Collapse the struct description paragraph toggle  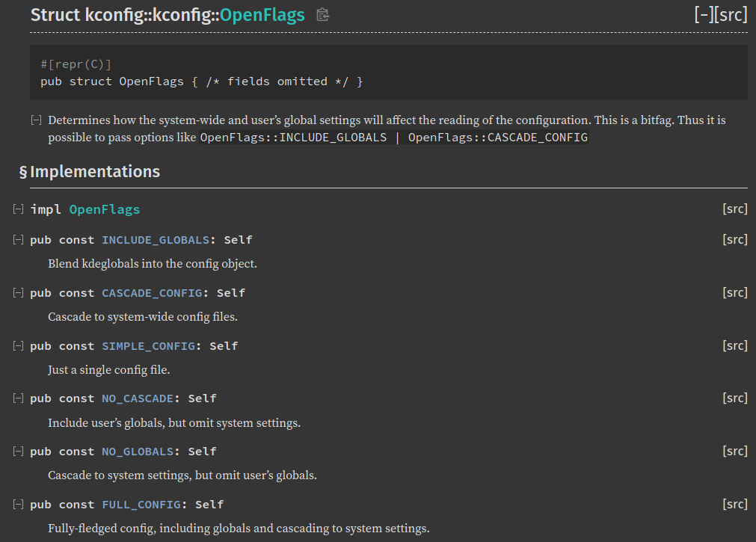[36, 120]
